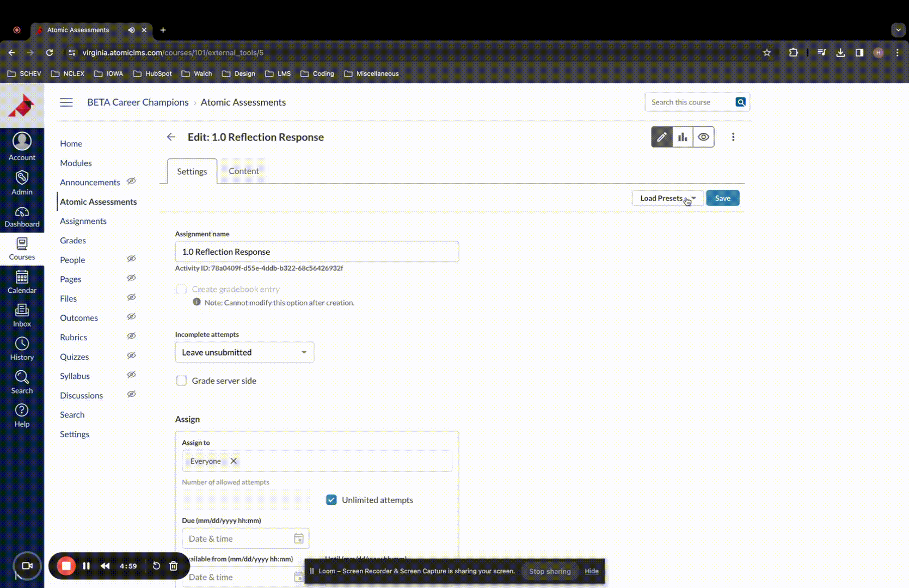The height and width of the screenshot is (588, 909).
Task: Switch to the Content tab
Action: [x=243, y=171]
